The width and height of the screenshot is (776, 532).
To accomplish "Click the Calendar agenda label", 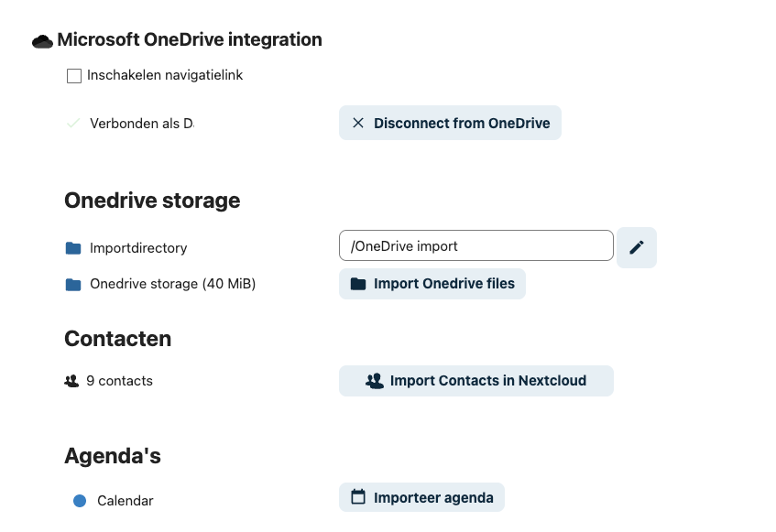I will (x=126, y=501).
